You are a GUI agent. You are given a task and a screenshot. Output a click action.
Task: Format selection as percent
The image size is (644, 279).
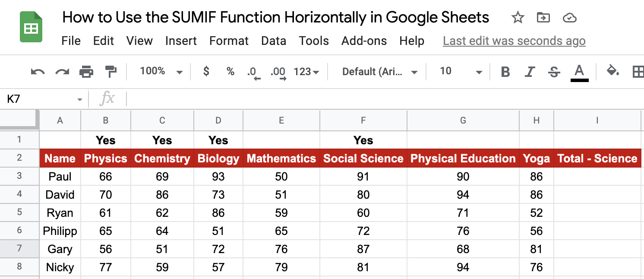[x=230, y=71]
